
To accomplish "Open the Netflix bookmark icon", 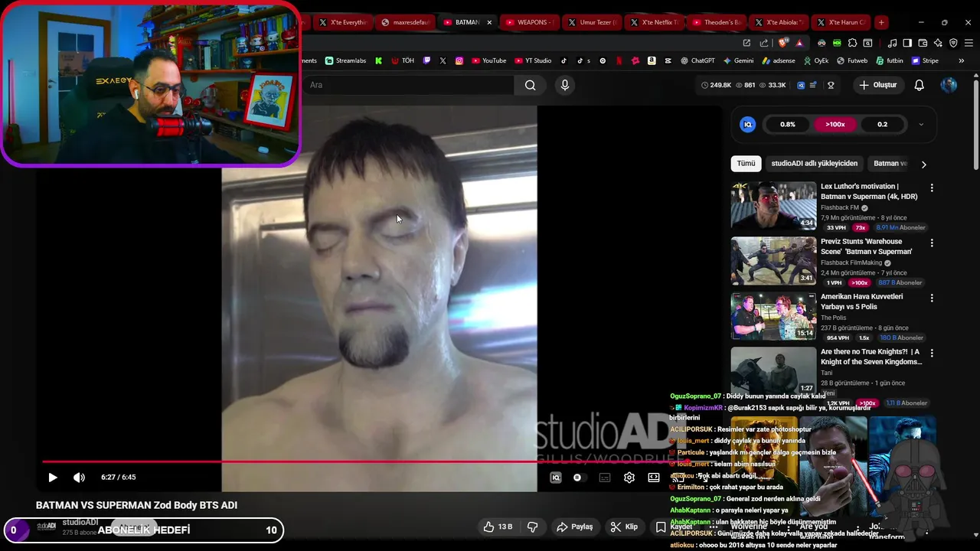I will (x=619, y=60).
